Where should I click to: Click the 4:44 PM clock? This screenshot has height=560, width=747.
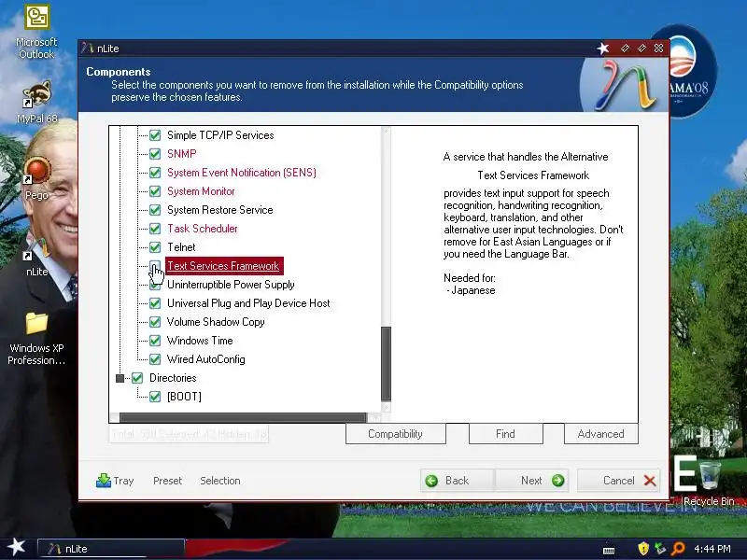[712, 549]
